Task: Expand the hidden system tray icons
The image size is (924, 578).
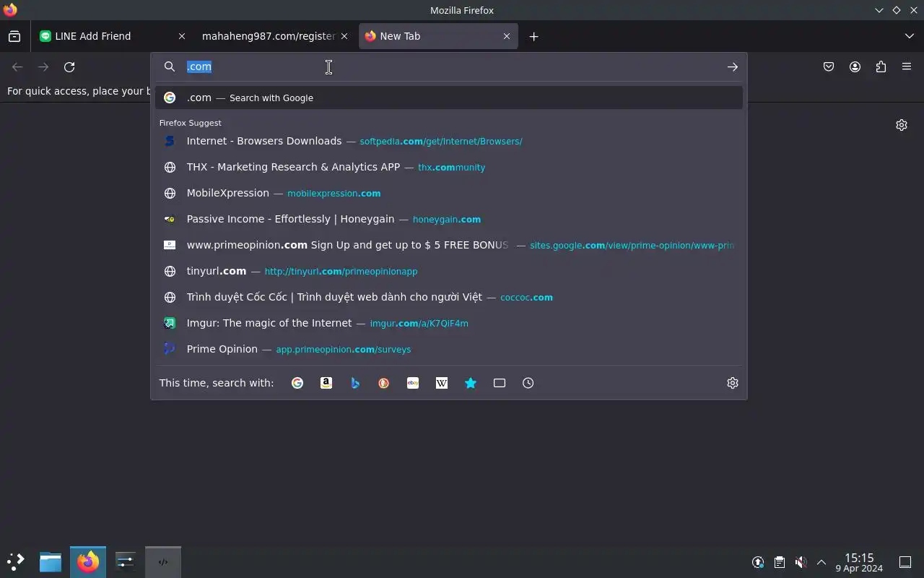Action: coord(821,562)
